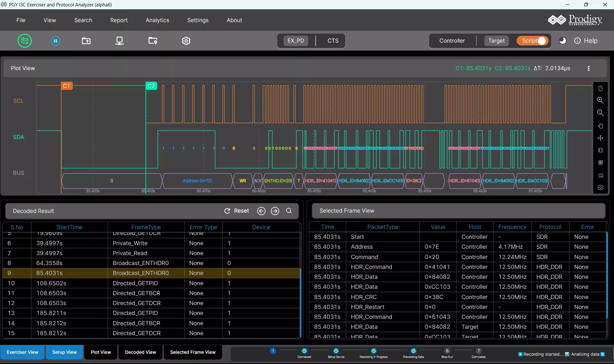Click the zoom in magnifier in plot toolbar
The image size is (614, 364).
click(600, 100)
